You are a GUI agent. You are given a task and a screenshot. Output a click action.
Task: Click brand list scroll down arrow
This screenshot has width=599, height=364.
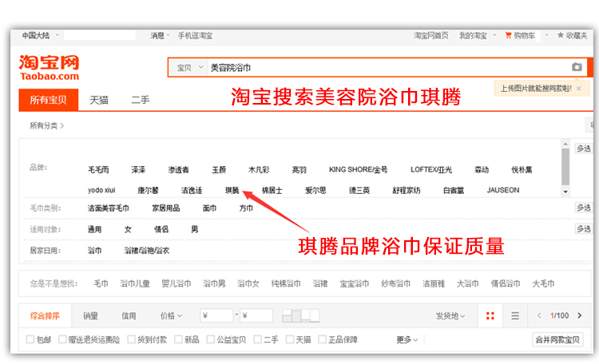[565, 192]
